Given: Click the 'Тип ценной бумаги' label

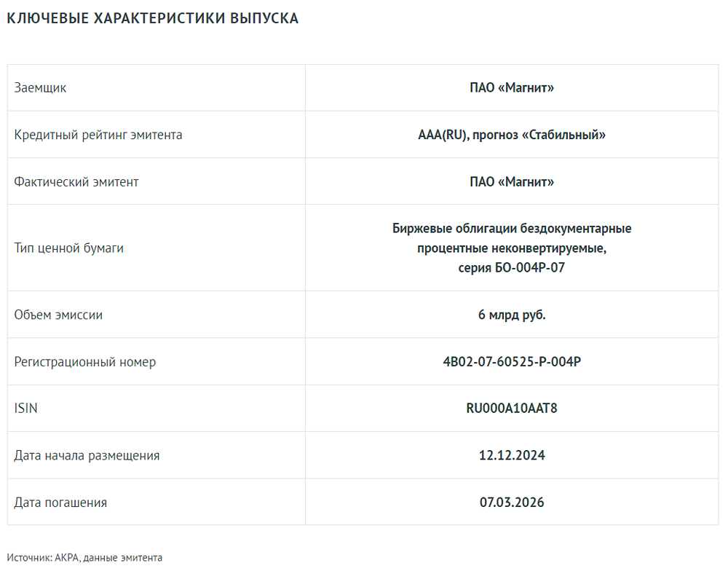Looking at the screenshot, I should point(69,248).
